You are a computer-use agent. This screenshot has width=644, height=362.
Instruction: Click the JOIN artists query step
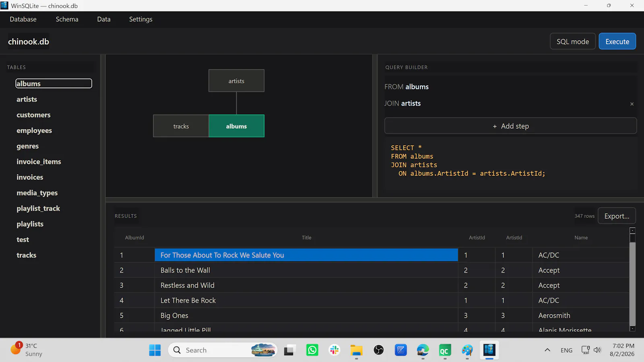[402, 103]
